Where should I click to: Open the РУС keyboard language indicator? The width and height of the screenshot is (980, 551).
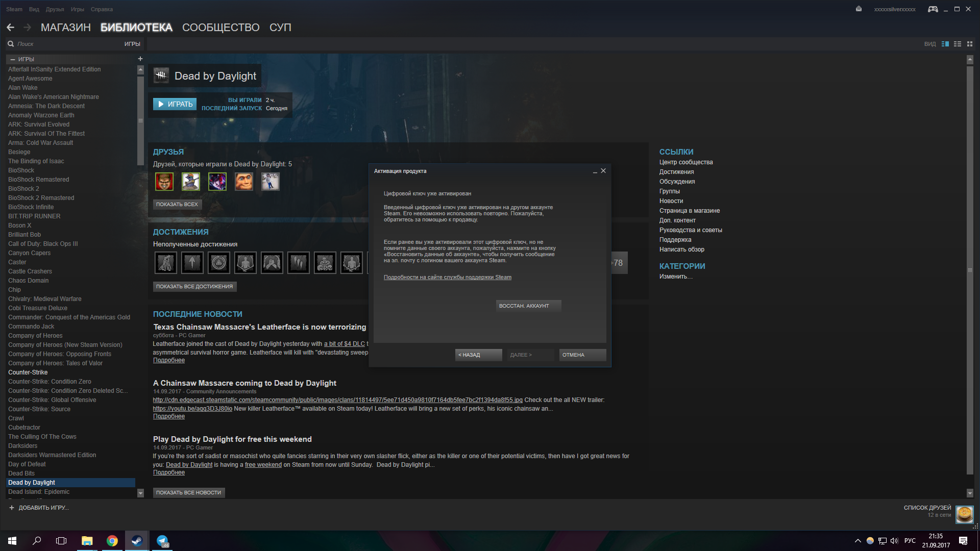click(x=910, y=541)
